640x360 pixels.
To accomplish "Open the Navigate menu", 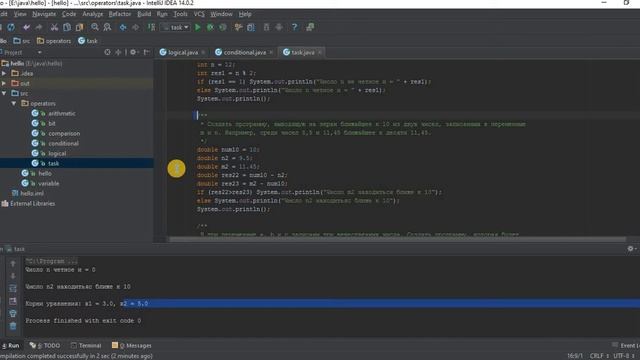I will (44, 14).
